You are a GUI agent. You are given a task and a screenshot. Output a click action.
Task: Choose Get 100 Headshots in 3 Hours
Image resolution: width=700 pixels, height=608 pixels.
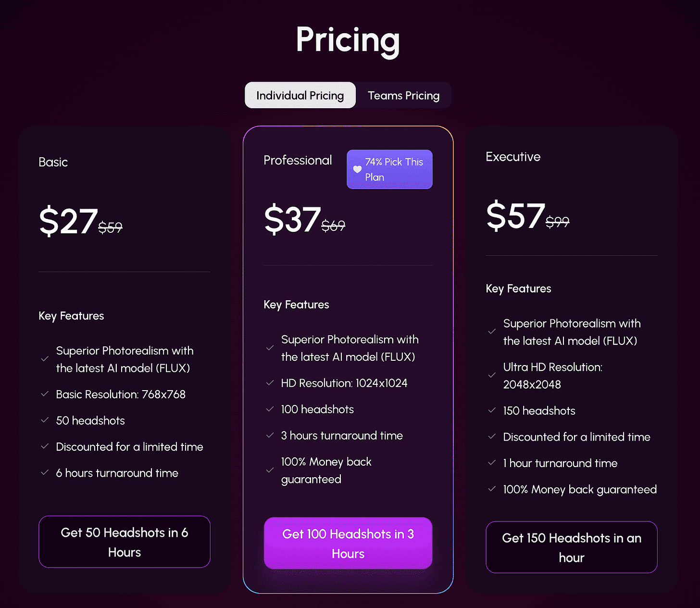[x=348, y=543]
